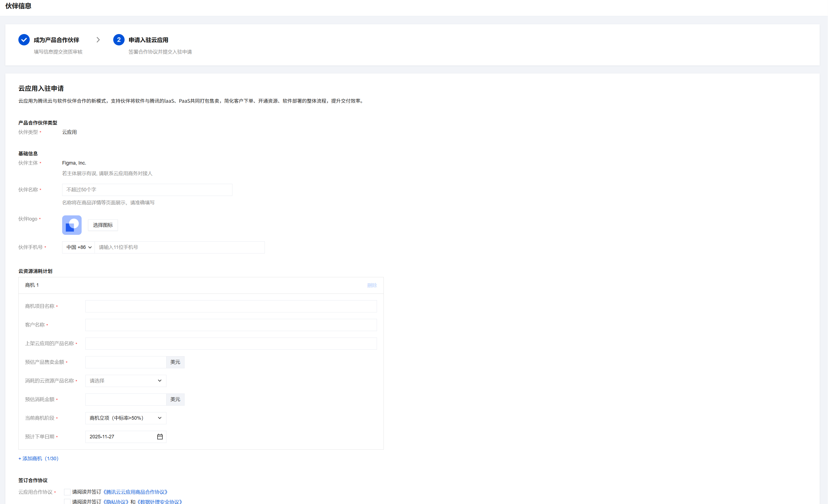Click the 删除 link for 商机 1
The width and height of the screenshot is (828, 504).
tap(372, 285)
